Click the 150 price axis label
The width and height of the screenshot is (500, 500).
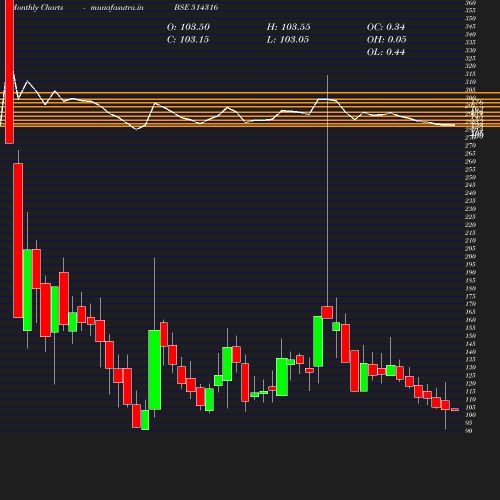click(x=470, y=336)
